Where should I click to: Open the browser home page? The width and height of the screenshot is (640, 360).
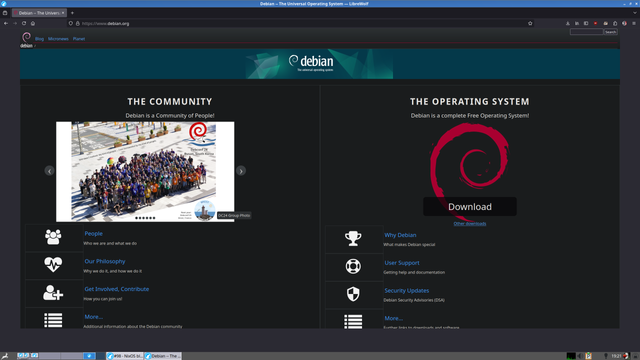tap(33, 23)
